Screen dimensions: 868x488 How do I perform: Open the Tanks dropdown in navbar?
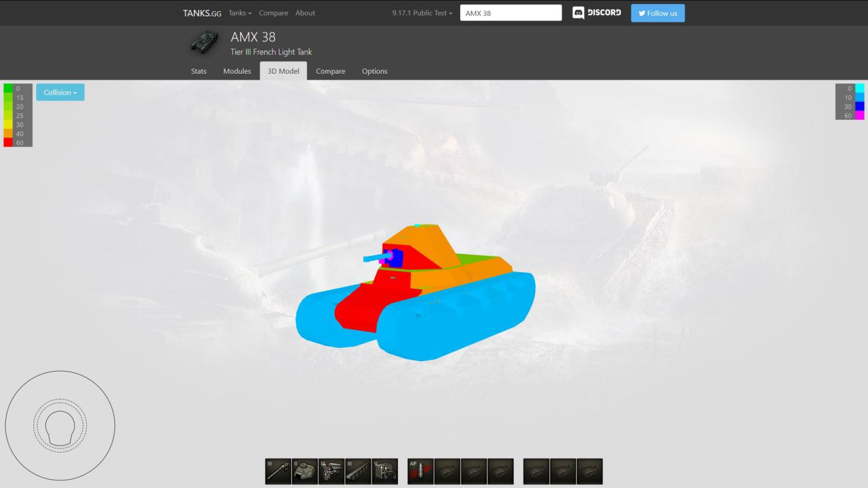click(240, 13)
